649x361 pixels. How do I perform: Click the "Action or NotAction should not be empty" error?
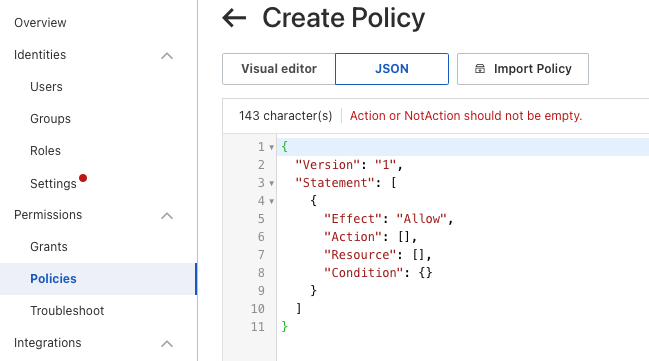tap(466, 116)
